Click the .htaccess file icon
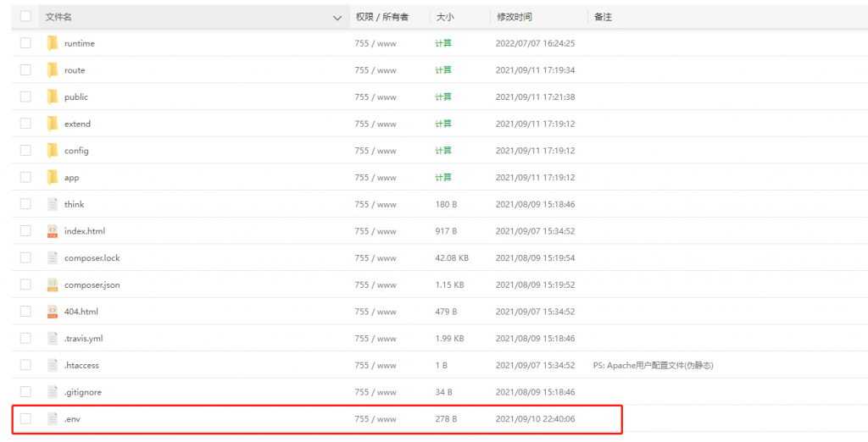868x442 pixels. click(x=53, y=365)
